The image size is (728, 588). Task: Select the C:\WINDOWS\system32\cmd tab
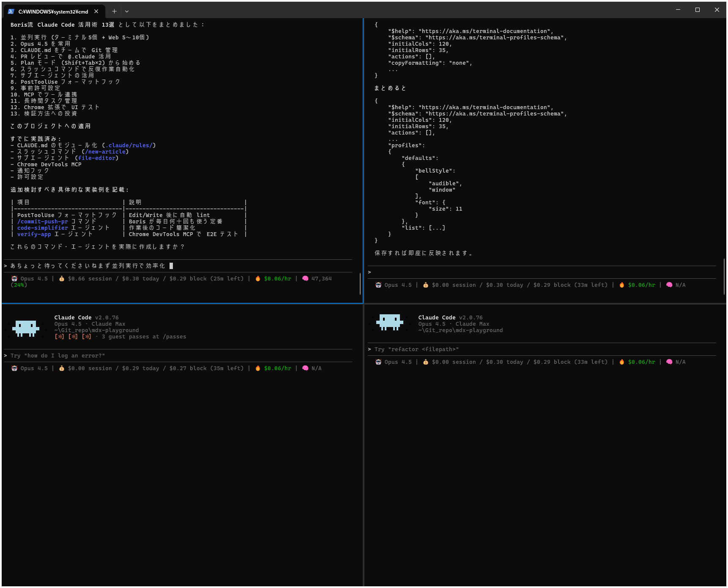[53, 11]
